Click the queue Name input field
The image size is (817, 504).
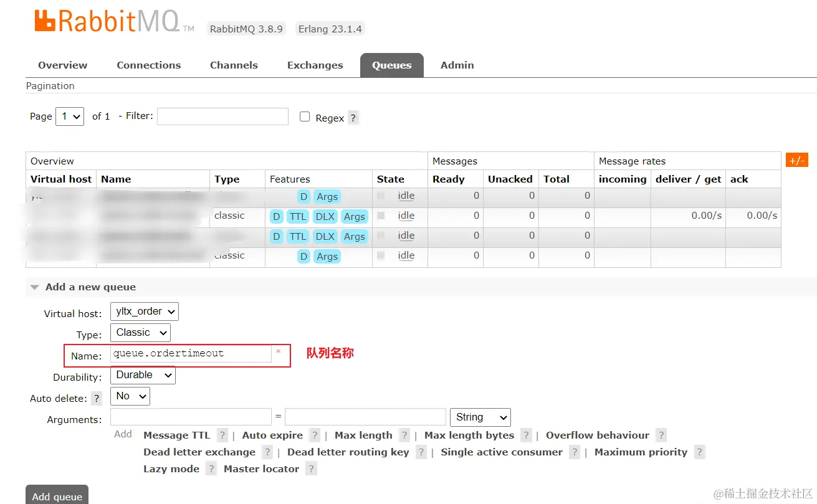click(191, 354)
